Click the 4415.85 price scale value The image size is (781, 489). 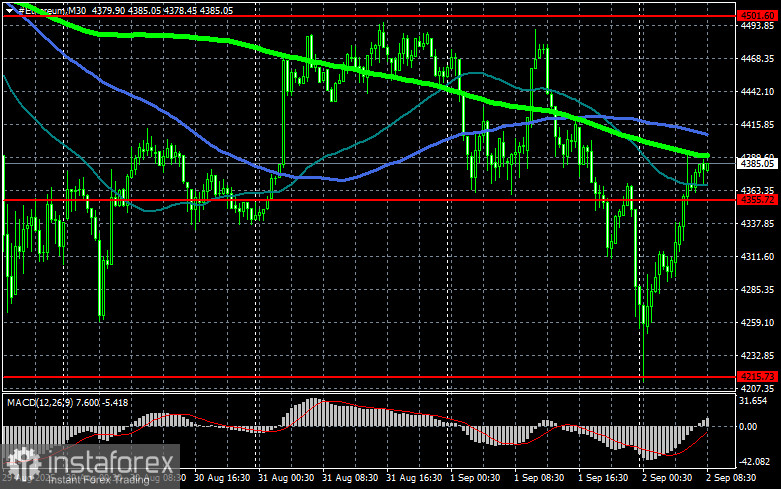tap(758, 124)
